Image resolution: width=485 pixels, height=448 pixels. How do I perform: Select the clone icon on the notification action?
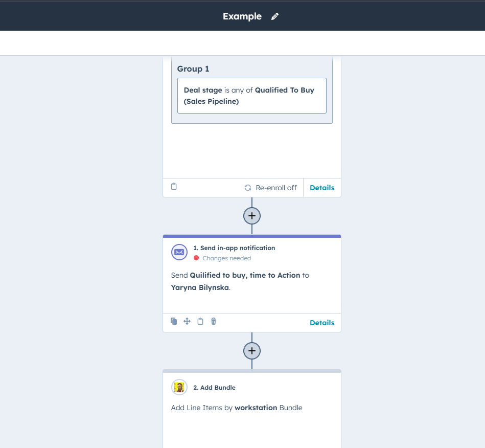174,321
